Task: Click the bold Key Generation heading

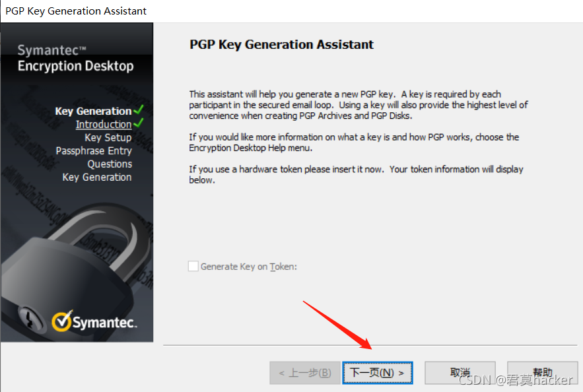Action: [93, 111]
